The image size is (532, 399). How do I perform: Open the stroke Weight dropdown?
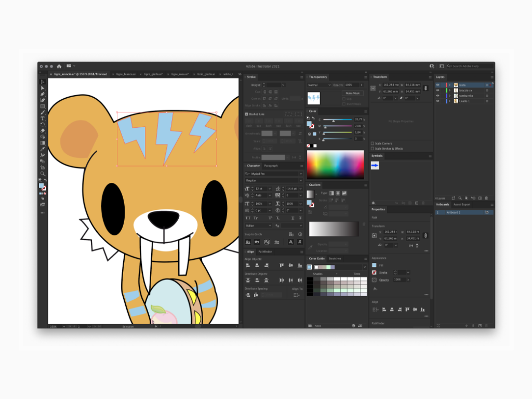(283, 85)
